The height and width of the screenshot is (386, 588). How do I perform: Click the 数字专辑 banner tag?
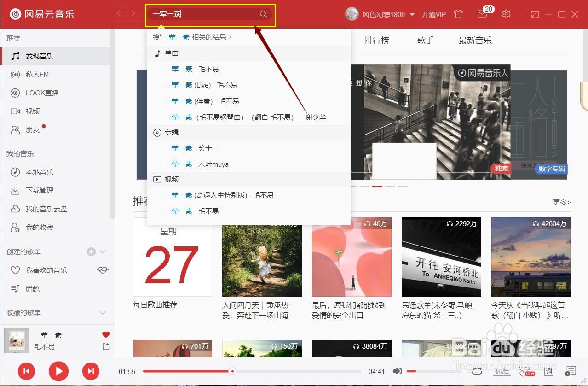click(x=551, y=169)
